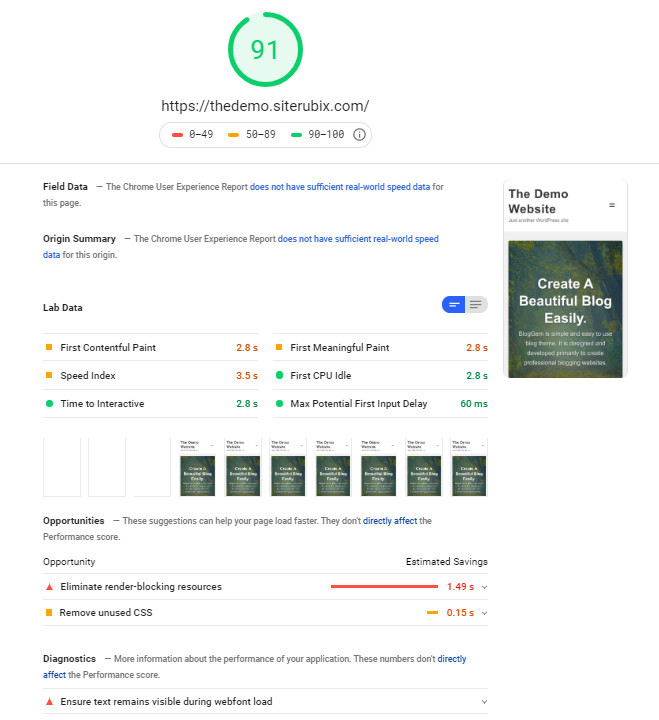This screenshot has height=720, width=659.
Task: Click the orange square beside Remove unused CSS
Action: coord(49,613)
